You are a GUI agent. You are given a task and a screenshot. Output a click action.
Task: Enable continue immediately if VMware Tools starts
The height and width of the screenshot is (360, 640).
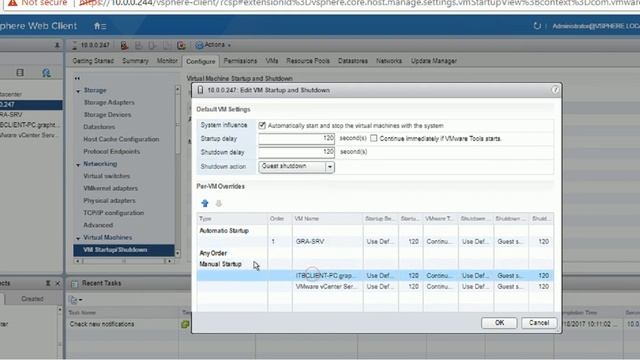(373, 138)
